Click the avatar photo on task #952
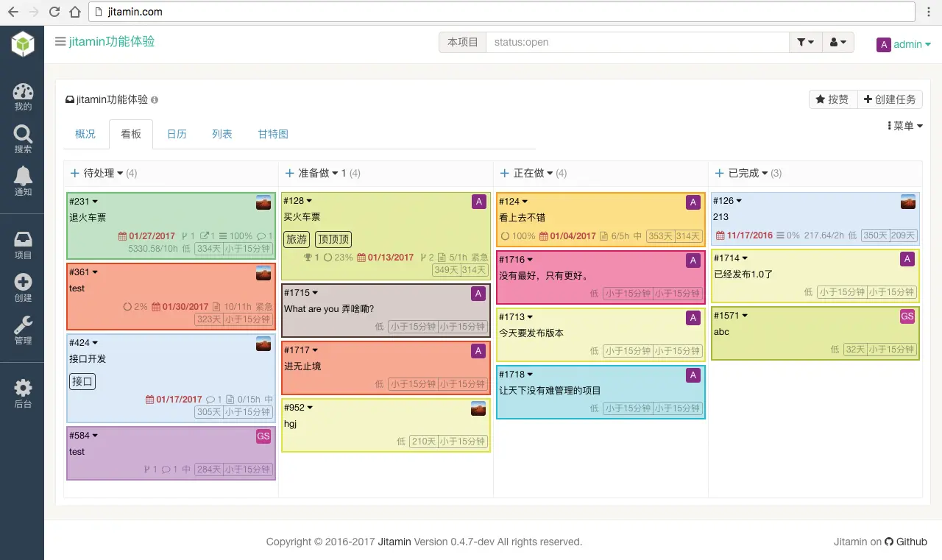This screenshot has height=560, width=942. (478, 408)
